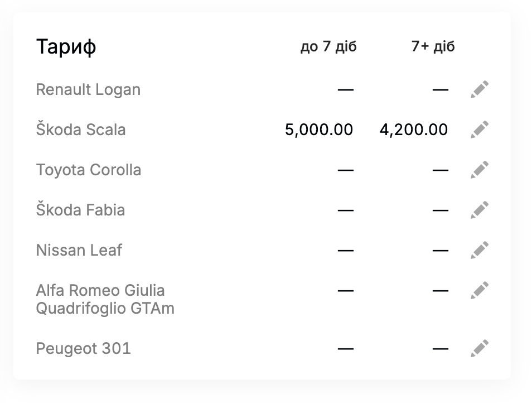Click the Peugeot 301 edit pencil
532x403 pixels.
[x=480, y=348]
